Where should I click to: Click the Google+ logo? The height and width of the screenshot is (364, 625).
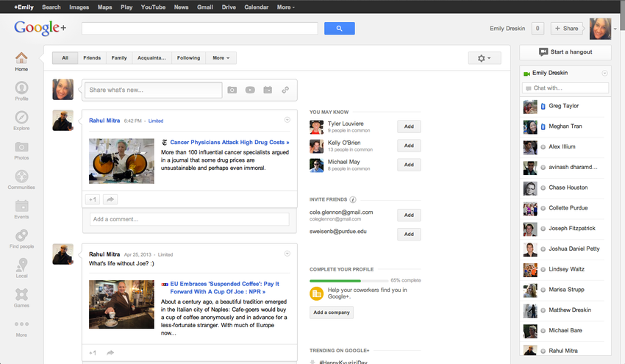tap(40, 27)
